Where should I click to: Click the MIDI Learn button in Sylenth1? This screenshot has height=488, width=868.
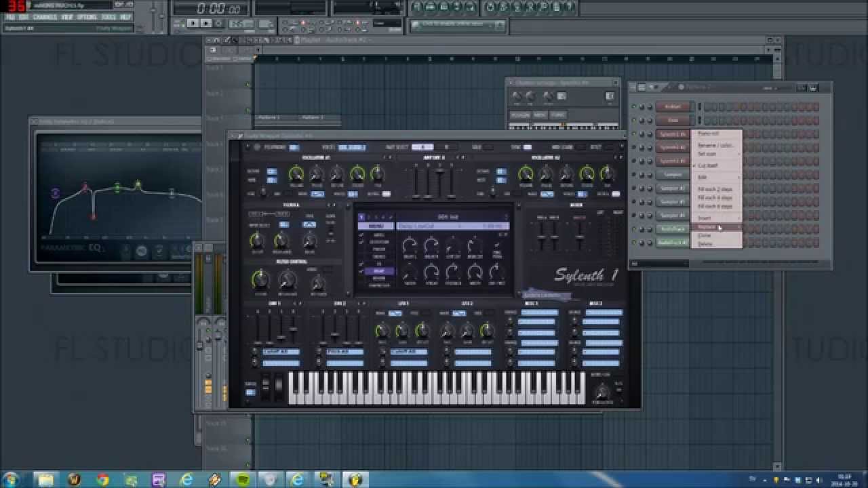pos(580,147)
